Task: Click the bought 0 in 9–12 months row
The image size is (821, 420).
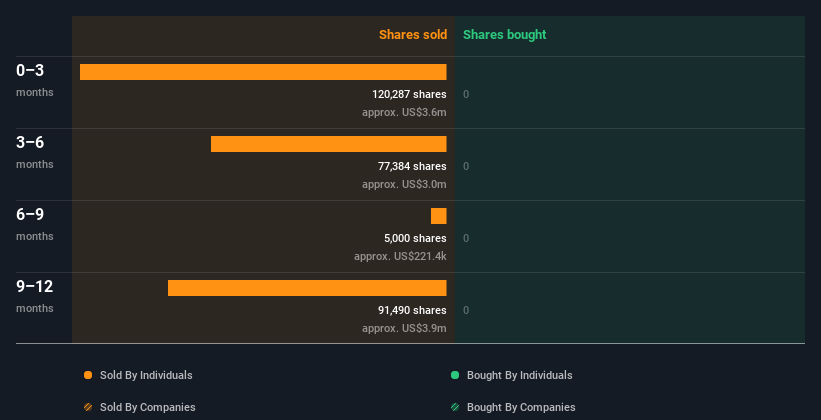Action: click(466, 311)
